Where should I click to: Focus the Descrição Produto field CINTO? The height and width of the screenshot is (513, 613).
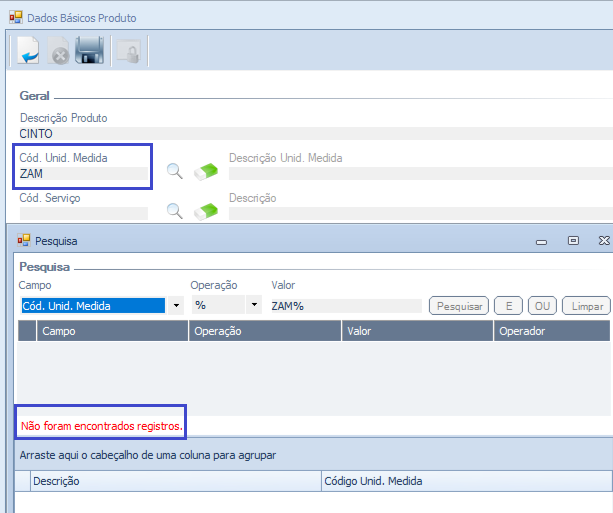click(x=316, y=134)
